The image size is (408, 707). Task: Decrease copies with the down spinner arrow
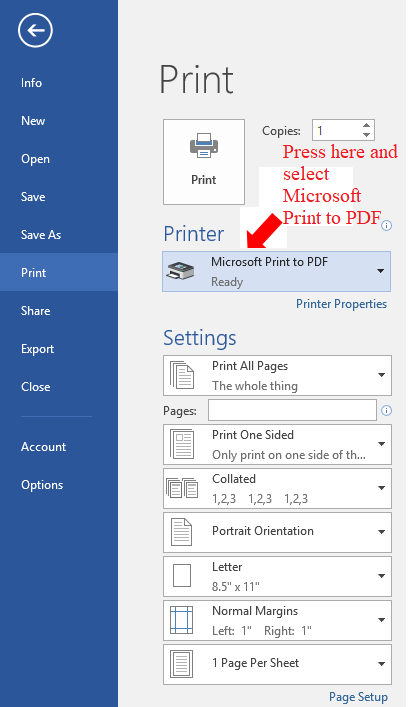coord(366,135)
